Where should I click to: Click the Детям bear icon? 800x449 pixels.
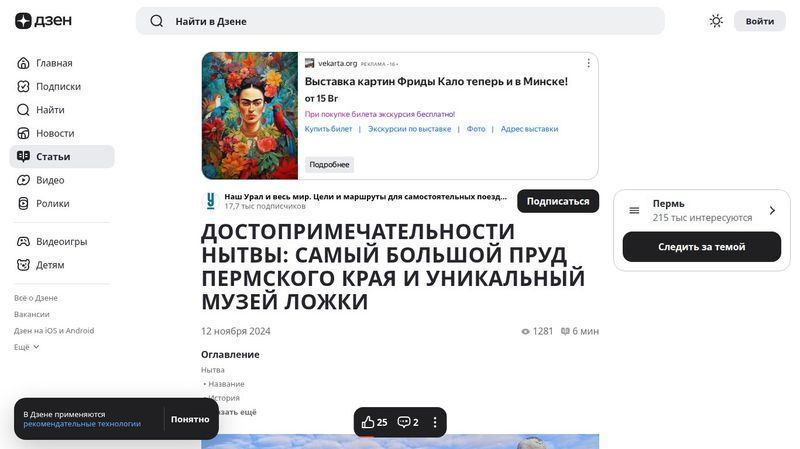click(23, 265)
